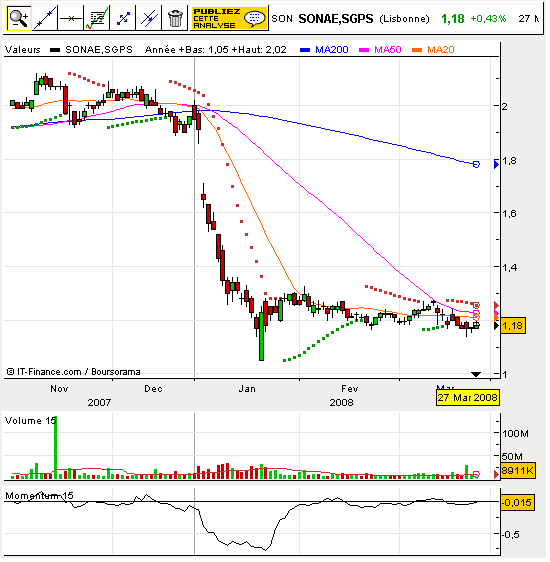Viewport: 550px width, 562px height.
Task: Select the horizontal line drawing tool
Action: click(x=71, y=18)
